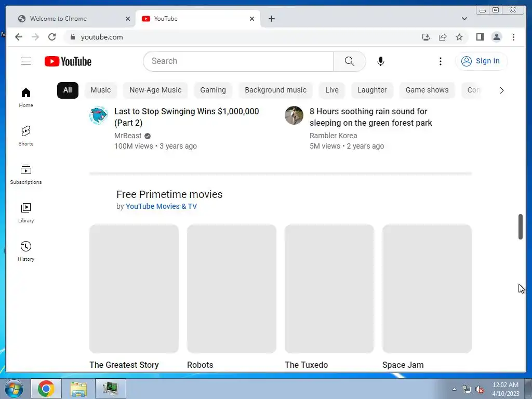Image resolution: width=532 pixels, height=399 pixels.
Task: Click the install app icon in address bar
Action: point(426,37)
